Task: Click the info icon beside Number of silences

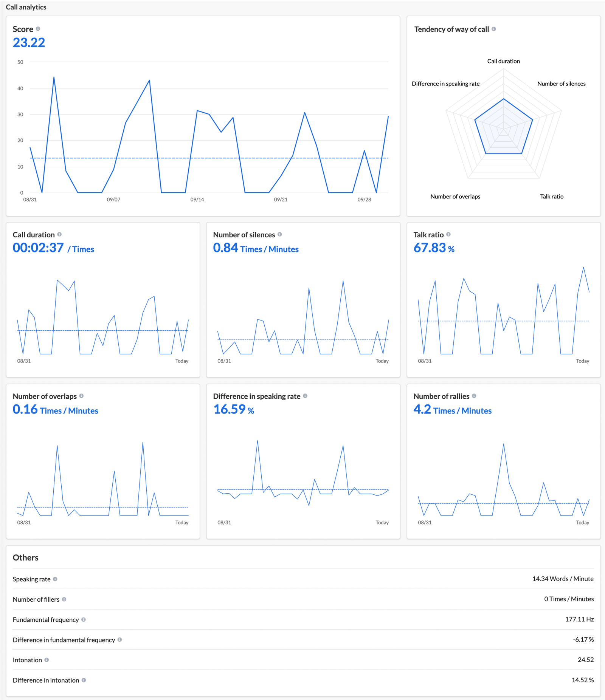Action: coord(280,234)
